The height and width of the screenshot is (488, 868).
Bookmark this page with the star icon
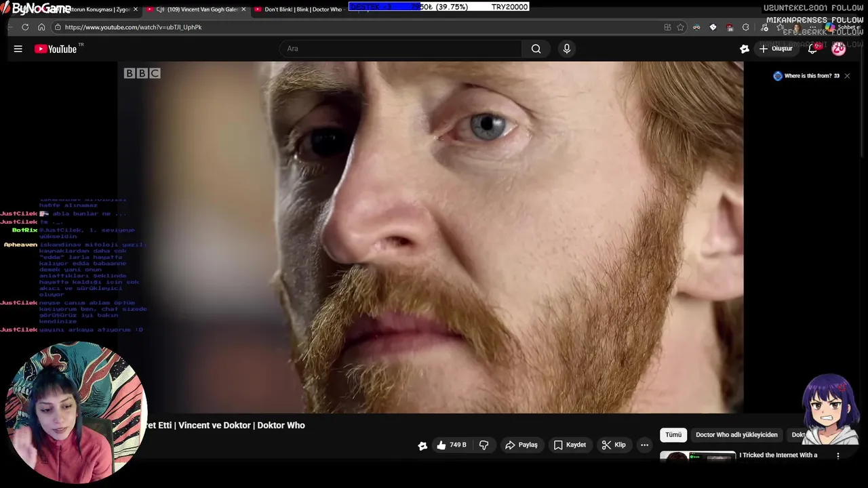[680, 27]
